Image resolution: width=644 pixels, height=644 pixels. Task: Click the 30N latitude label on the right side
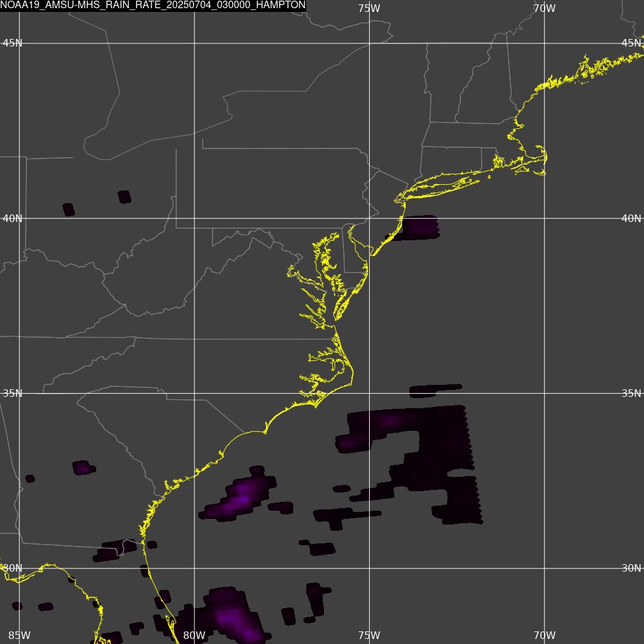click(x=631, y=569)
